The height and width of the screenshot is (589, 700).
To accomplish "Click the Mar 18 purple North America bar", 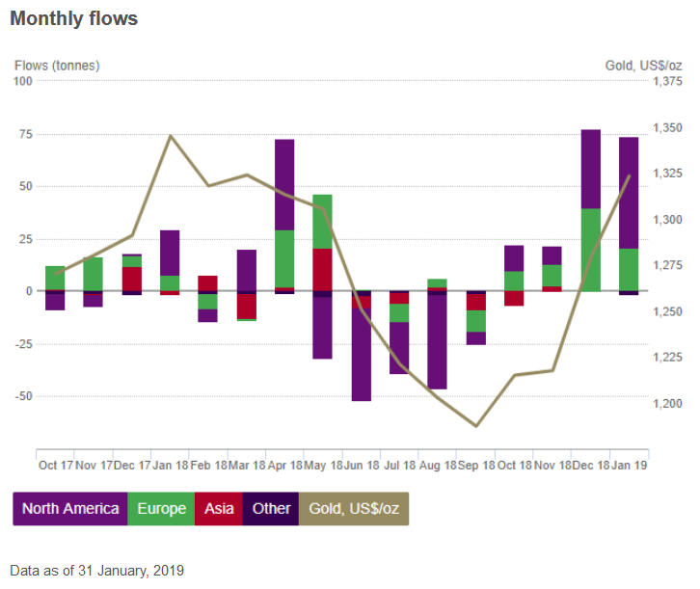I will coord(247,270).
